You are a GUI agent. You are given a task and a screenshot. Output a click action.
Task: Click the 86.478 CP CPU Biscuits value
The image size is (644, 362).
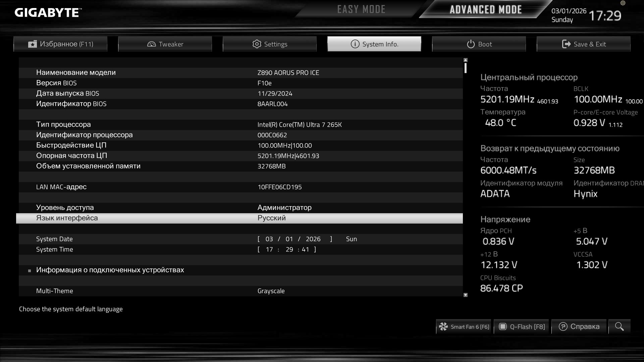502,288
